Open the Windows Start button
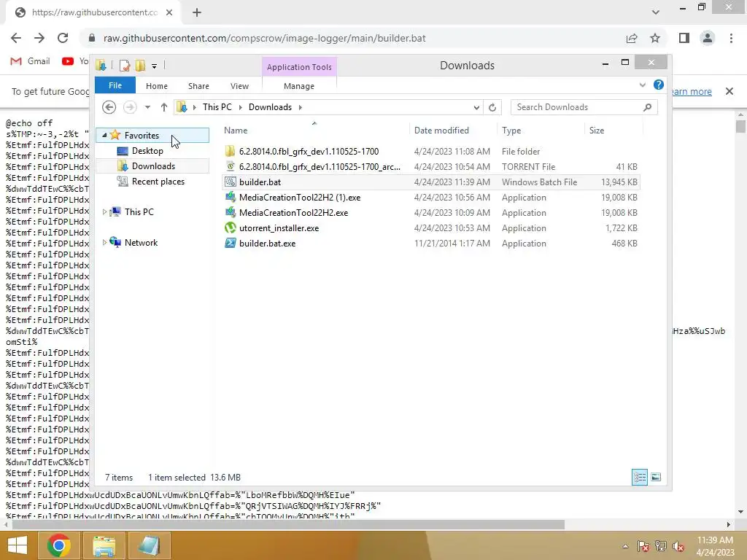 [x=18, y=545]
